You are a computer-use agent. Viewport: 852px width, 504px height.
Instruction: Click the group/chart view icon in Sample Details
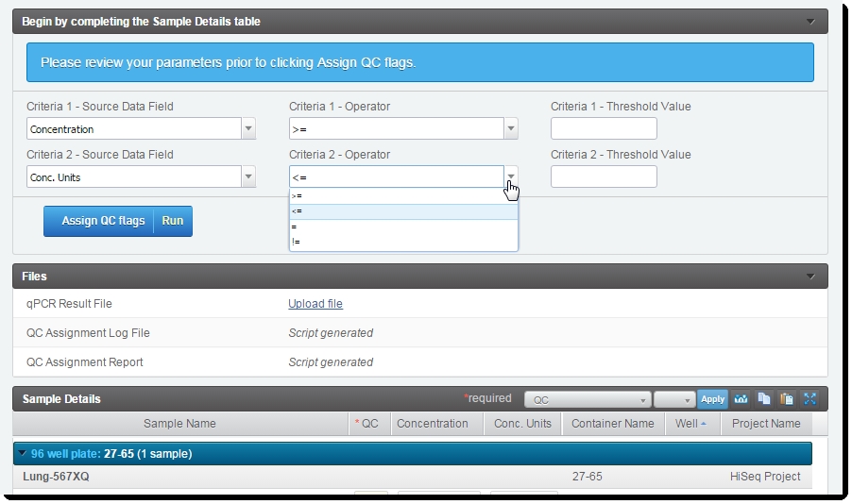coord(741,399)
